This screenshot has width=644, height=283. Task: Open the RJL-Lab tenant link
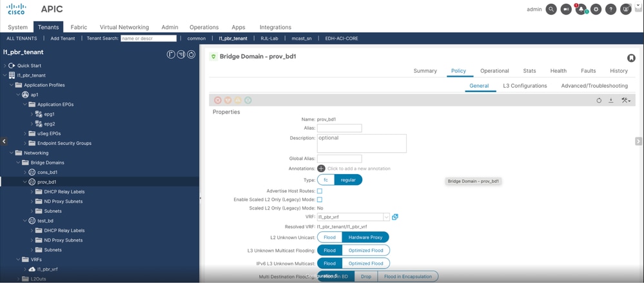[269, 38]
